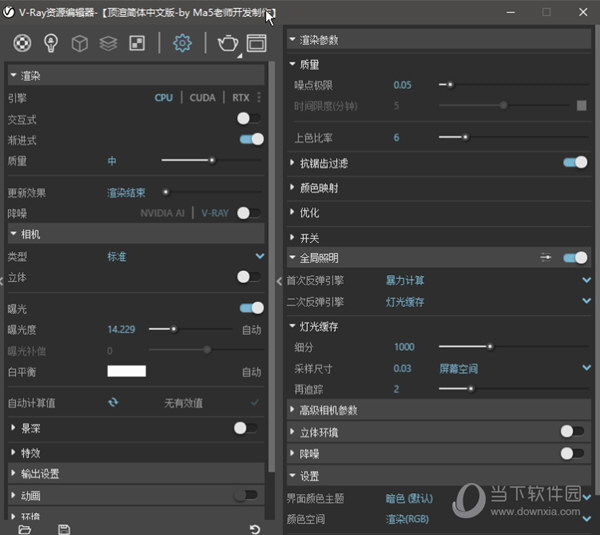600x535 pixels.
Task: Select RTX render engine
Action: [241, 98]
